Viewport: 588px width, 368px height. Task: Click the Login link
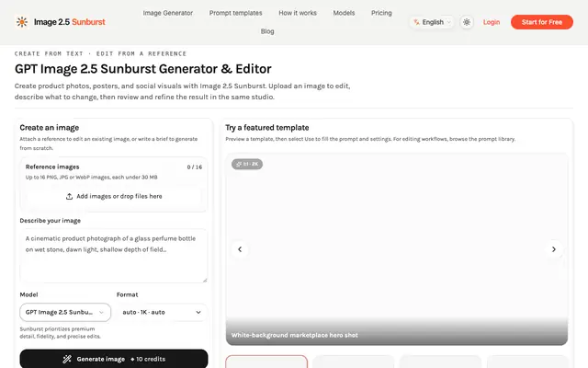point(492,22)
